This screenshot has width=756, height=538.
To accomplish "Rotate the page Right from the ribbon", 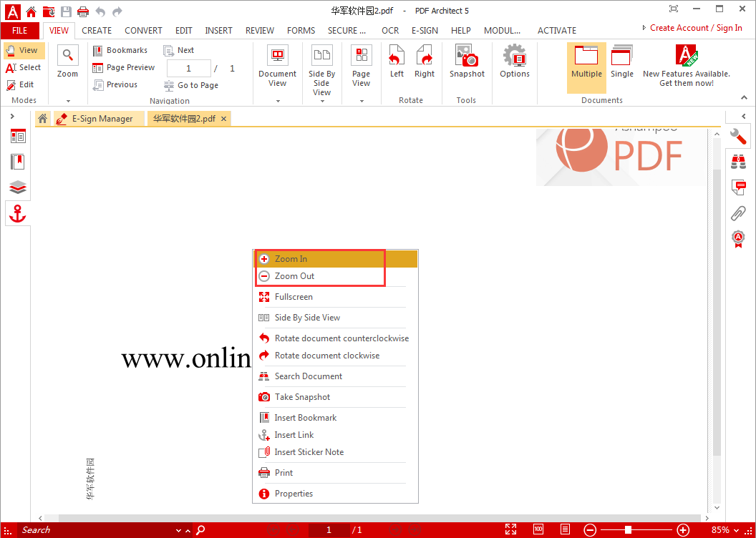I will 425,62.
